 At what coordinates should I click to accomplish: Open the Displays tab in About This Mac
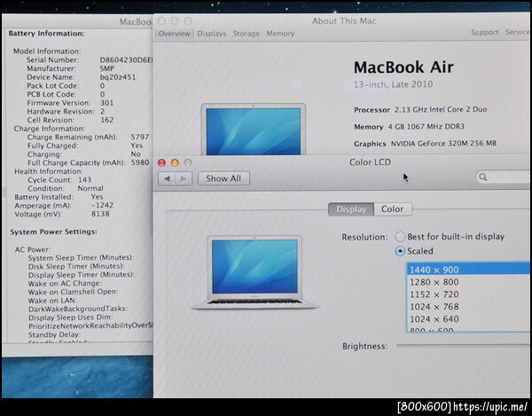click(x=211, y=34)
